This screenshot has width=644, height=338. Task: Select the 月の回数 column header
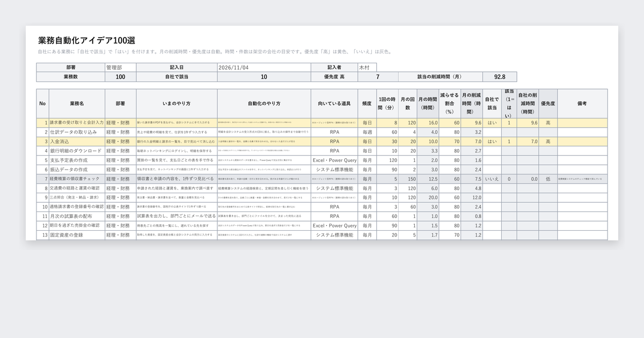tap(407, 104)
